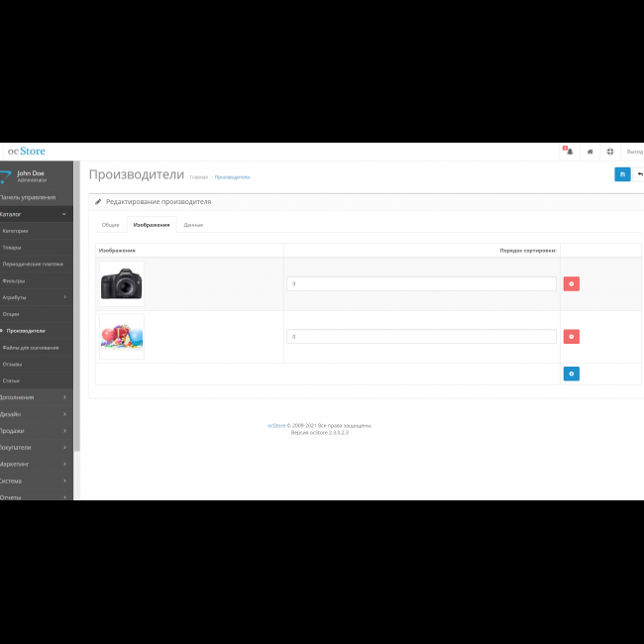This screenshot has height=644, width=644.
Task: Click the ocStore footer link
Action: (276, 425)
